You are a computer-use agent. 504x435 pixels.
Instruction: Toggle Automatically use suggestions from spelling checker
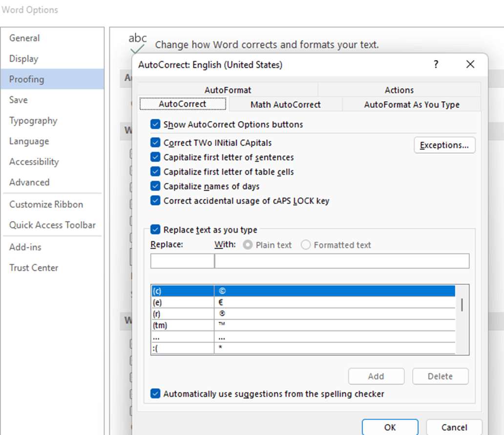click(x=155, y=394)
